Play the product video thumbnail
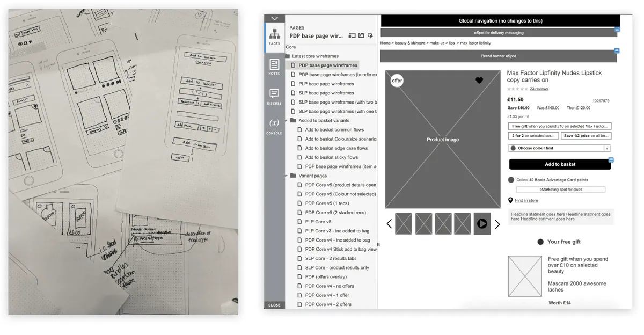This screenshot has width=644, height=335. pos(482,223)
